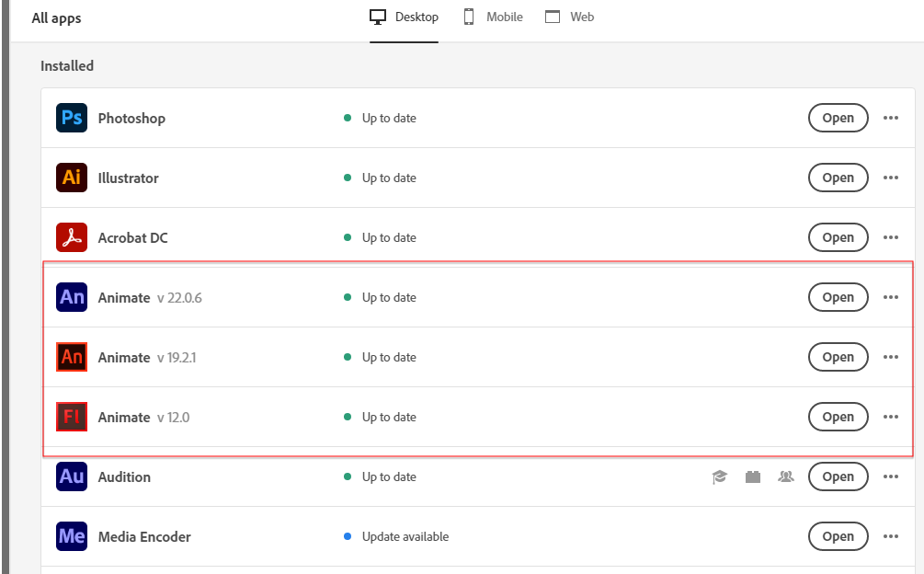924x574 pixels.
Task: Click the Animate v 19.2.1 icon
Action: (72, 357)
